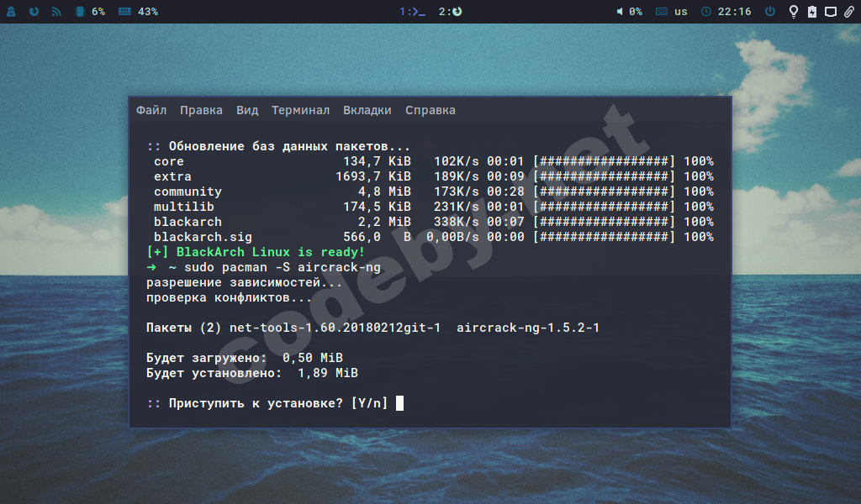The height and width of the screenshot is (504, 861).
Task: Click the RSS feed icon
Action: [56, 12]
